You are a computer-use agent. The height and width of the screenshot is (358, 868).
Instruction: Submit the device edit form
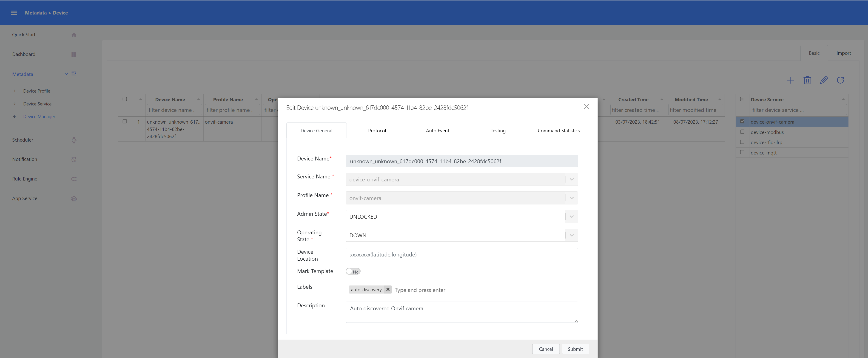coord(575,349)
